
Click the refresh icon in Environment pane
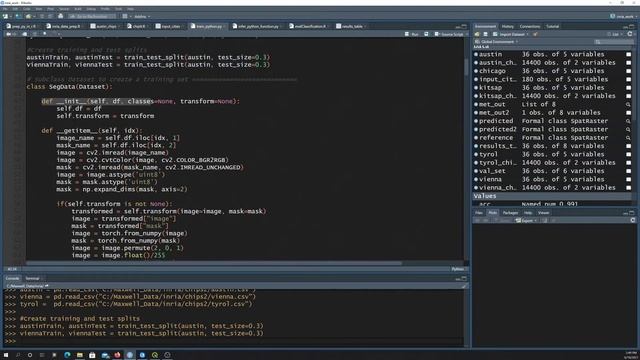[x=630, y=34]
